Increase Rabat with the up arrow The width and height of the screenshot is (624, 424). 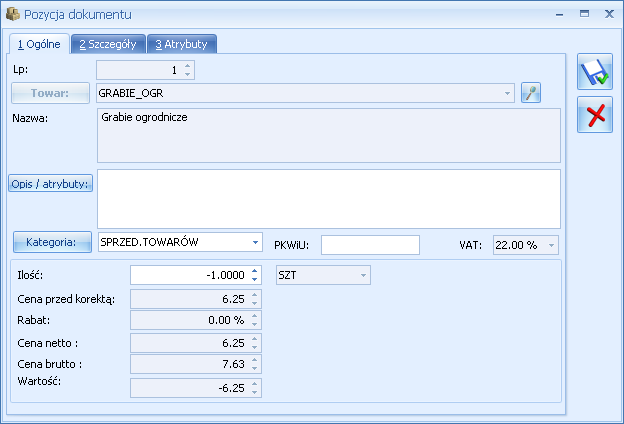255,316
